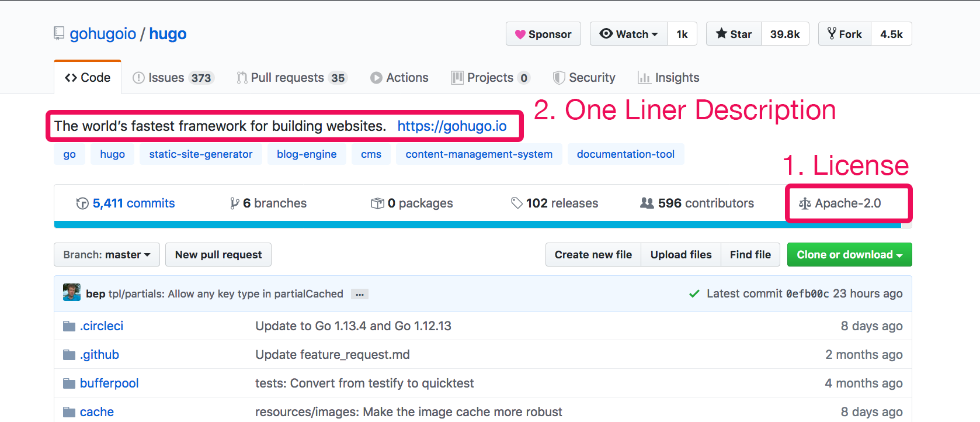
Task: Click the static-site-generator topic tag
Action: point(201,154)
